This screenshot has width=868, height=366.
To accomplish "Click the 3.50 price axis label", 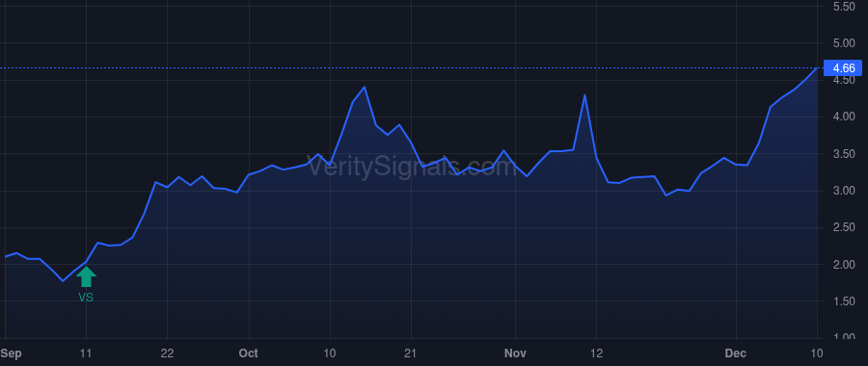I will pyautogui.click(x=844, y=154).
